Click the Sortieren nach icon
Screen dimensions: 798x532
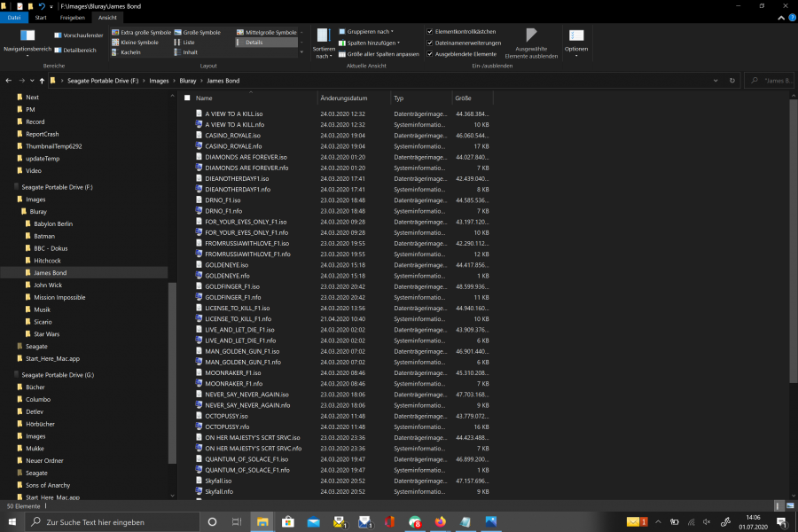point(323,37)
